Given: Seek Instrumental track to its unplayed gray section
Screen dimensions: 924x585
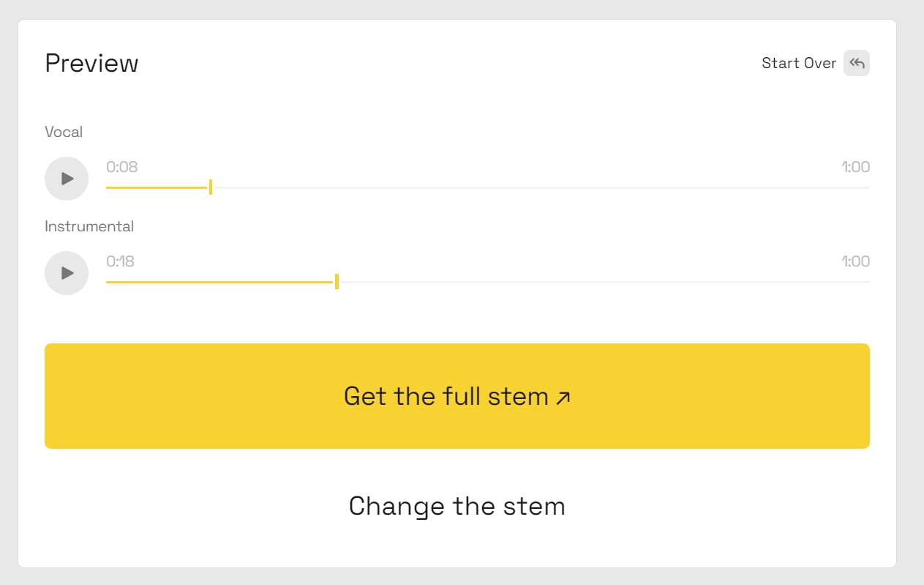Looking at the screenshot, I should point(604,283).
